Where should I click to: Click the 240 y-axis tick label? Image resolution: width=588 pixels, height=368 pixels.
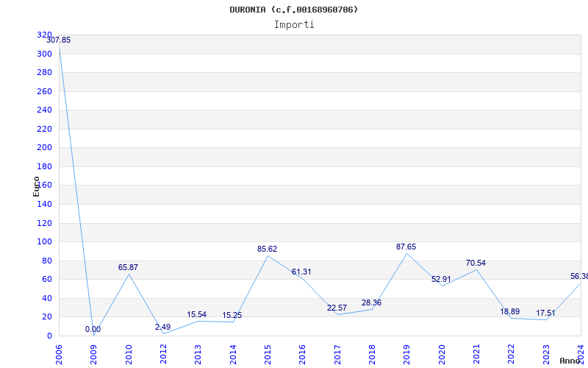(44, 110)
